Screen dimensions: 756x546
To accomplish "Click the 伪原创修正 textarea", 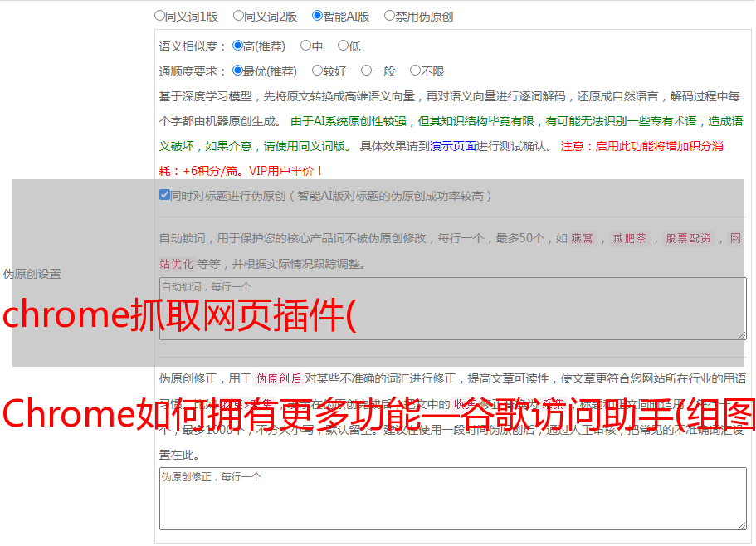I will [453, 499].
